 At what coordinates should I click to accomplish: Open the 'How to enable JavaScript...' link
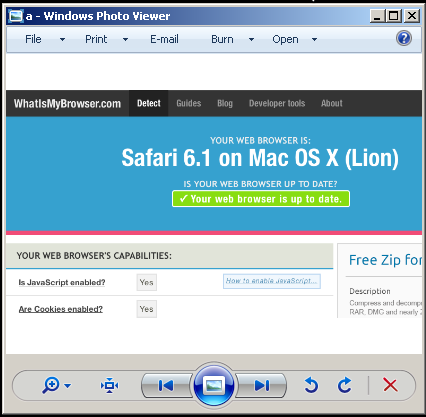272,281
